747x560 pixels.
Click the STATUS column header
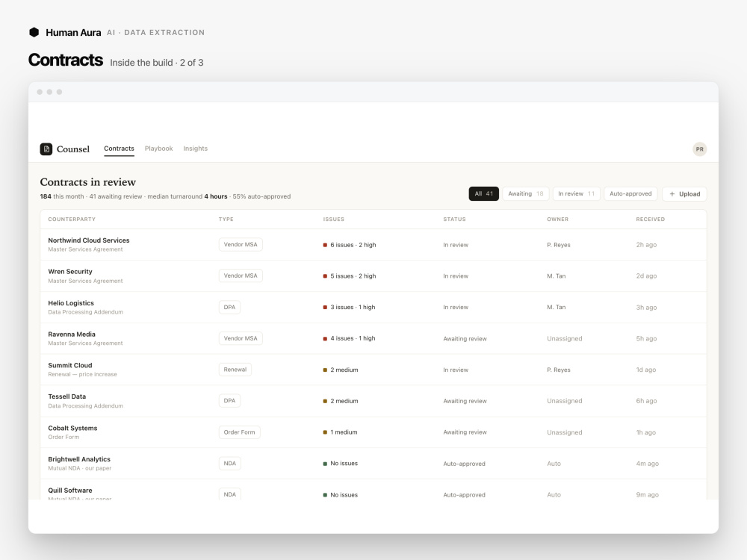(454, 219)
